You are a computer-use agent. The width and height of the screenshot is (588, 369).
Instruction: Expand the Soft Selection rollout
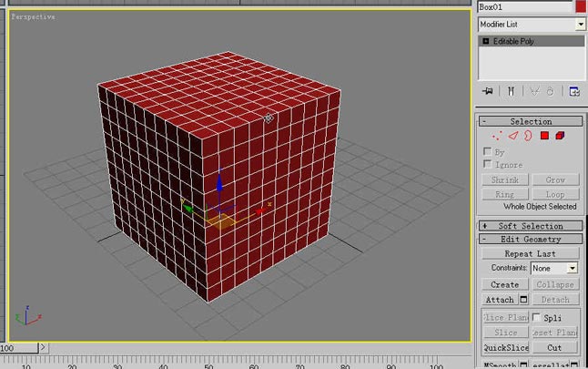coord(484,226)
